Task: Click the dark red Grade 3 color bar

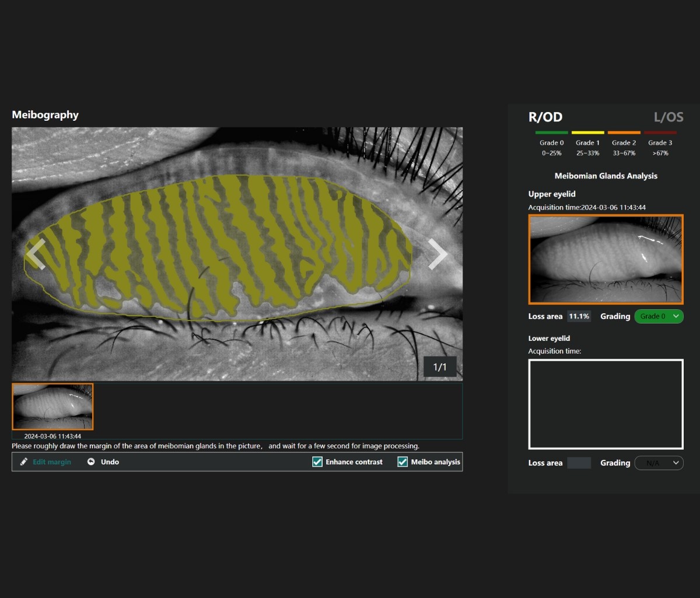Action: 660,133
